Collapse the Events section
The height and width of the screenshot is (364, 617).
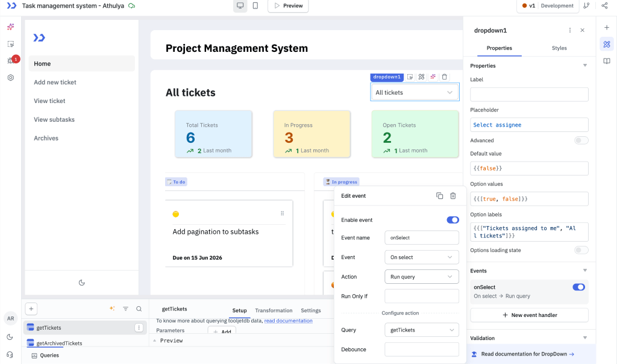pos(584,271)
